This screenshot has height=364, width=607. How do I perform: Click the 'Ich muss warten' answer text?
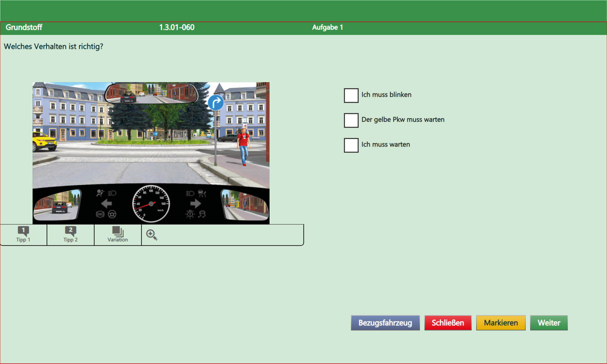[x=386, y=144]
